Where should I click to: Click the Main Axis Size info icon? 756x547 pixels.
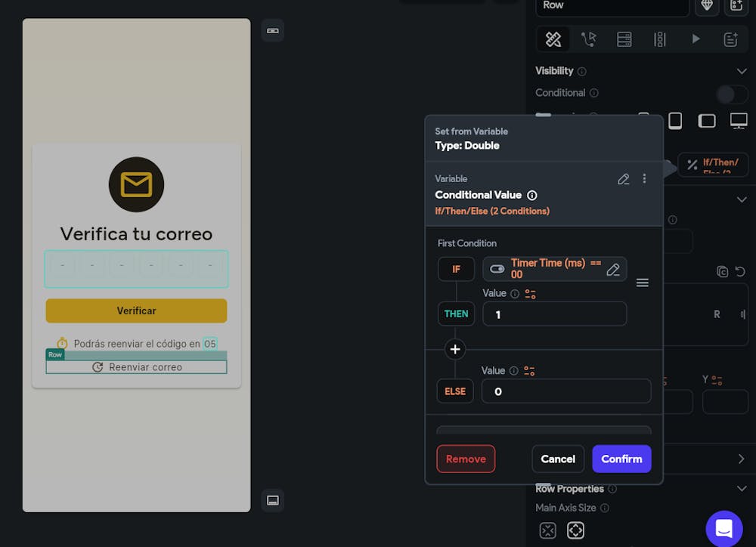click(x=605, y=508)
